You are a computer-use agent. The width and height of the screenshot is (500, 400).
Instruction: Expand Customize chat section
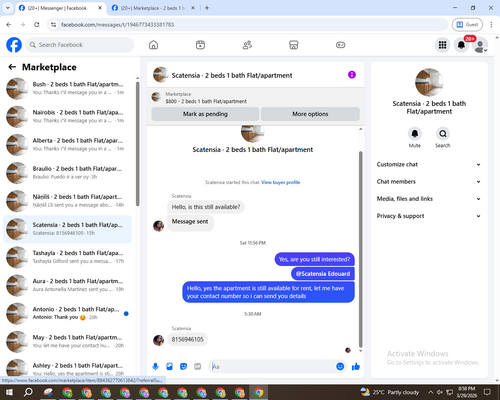[x=429, y=164]
